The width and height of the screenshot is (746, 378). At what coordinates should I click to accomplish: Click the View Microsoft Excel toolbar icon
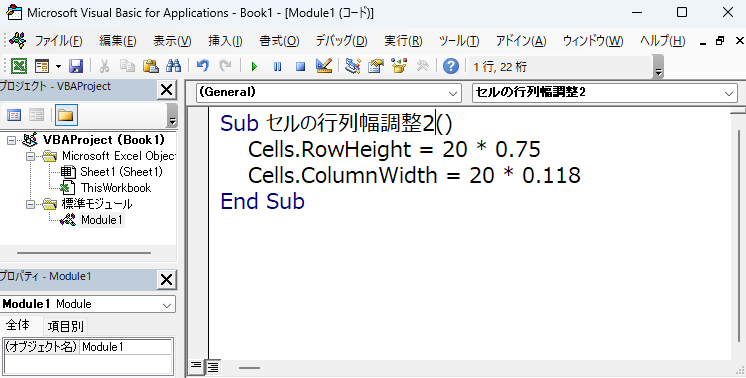[x=19, y=66]
